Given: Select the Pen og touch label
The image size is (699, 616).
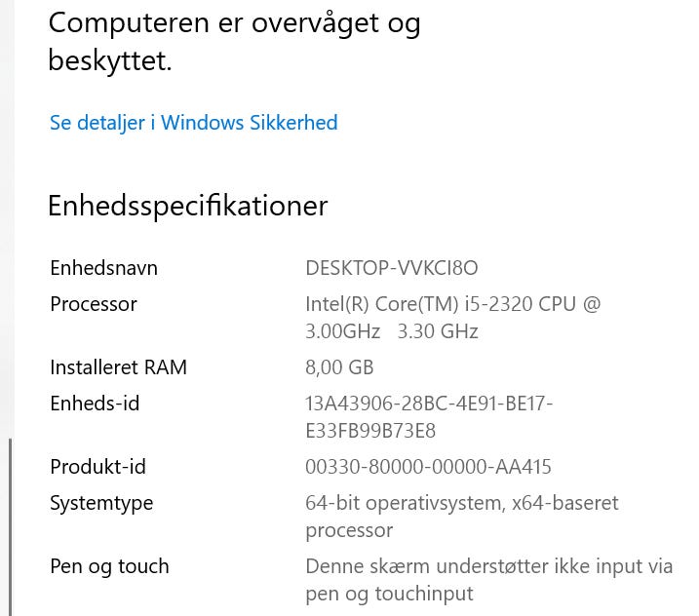Looking at the screenshot, I should coord(109,566).
